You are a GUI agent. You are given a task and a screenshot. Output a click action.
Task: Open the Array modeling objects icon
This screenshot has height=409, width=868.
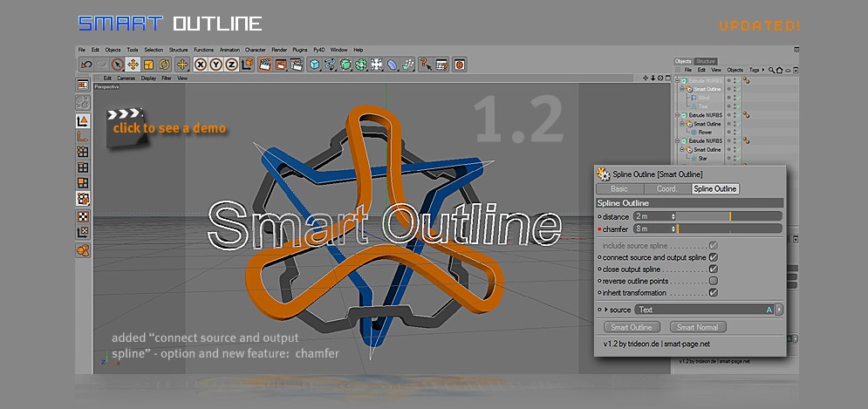(x=361, y=65)
